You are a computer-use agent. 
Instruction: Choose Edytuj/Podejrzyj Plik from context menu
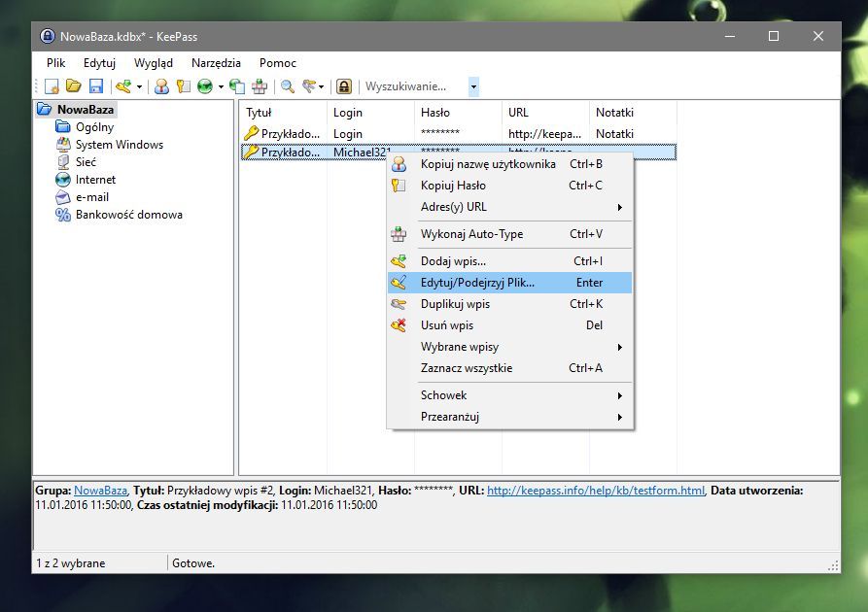[477, 283]
